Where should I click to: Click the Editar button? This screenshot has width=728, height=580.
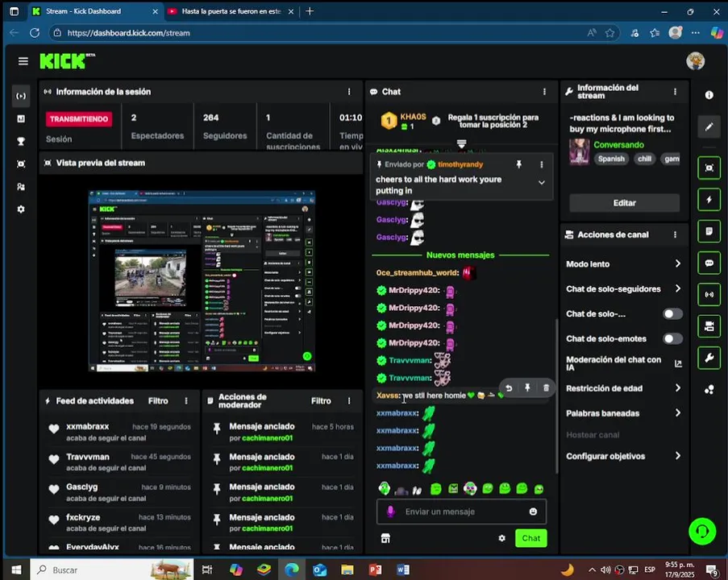[624, 203]
